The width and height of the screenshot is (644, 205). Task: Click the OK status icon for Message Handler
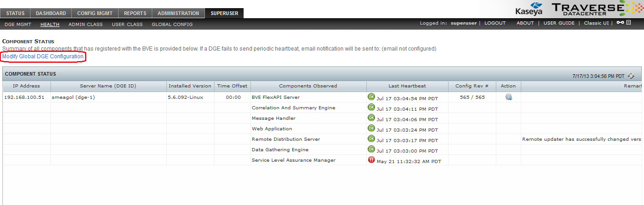tap(371, 118)
